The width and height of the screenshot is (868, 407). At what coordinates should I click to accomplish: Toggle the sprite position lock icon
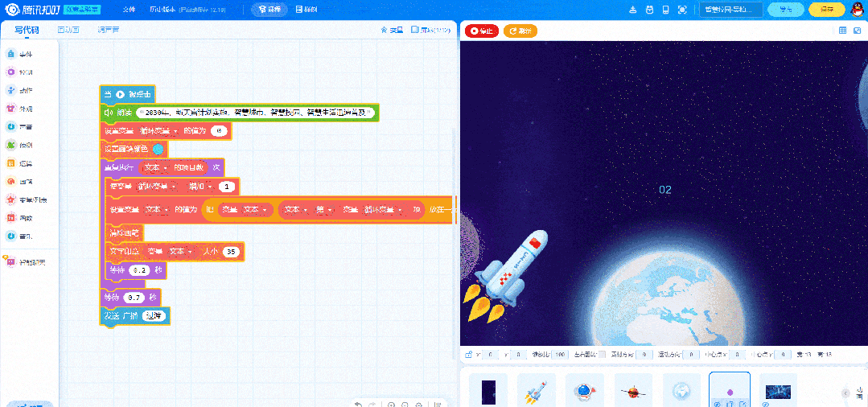(468, 355)
